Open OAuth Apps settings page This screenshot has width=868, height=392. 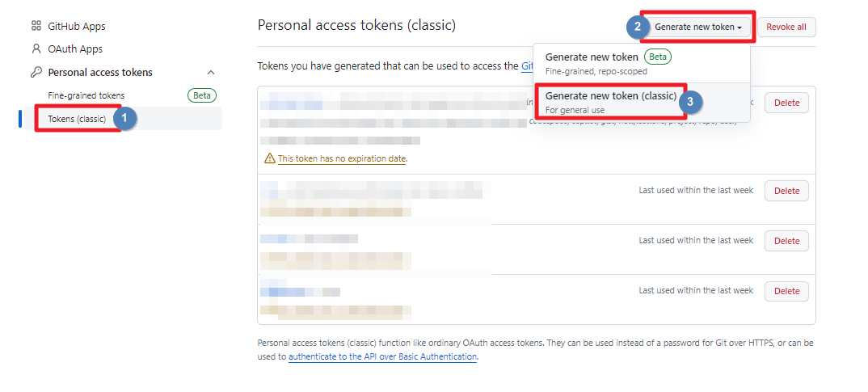[75, 48]
